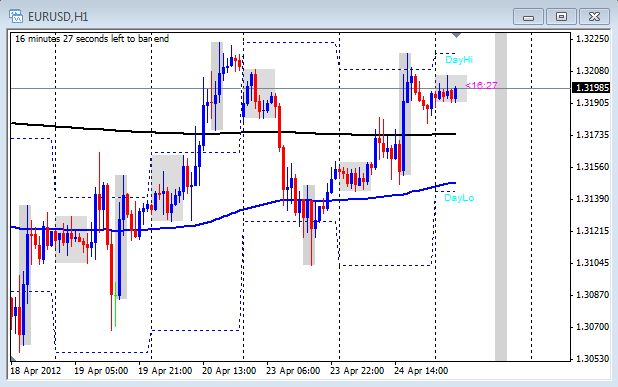This screenshot has height=387, width=618.
Task: Click the EURUSD,H1 window title
Action: coord(58,17)
